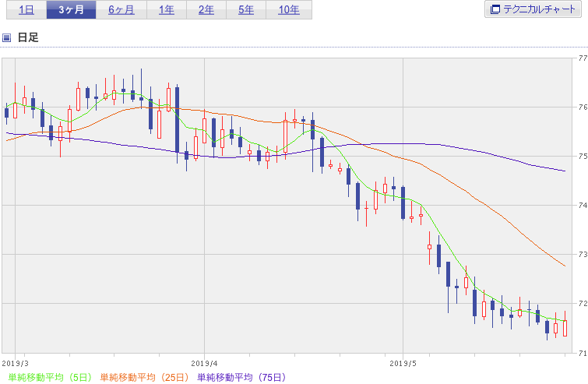This screenshot has width=588, height=384.
Task: Select the 3ヶ月 period tab
Action: tap(71, 10)
